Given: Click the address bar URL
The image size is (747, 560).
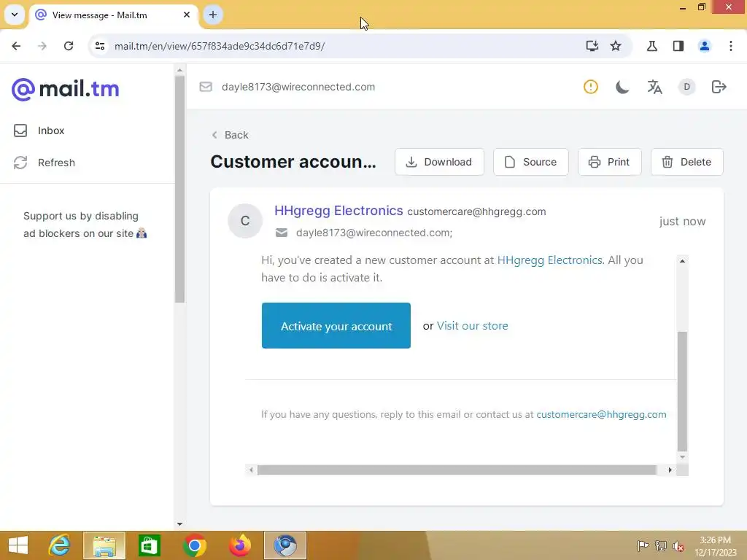Looking at the screenshot, I should pos(220,46).
